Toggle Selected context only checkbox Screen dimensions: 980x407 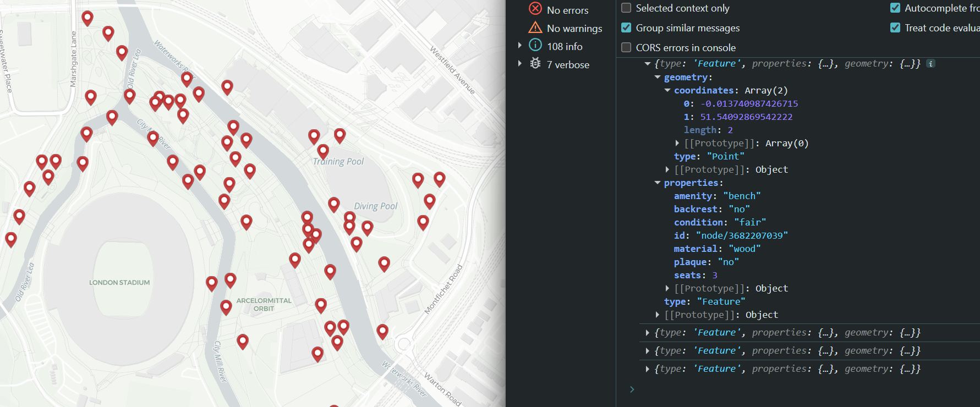coord(626,8)
